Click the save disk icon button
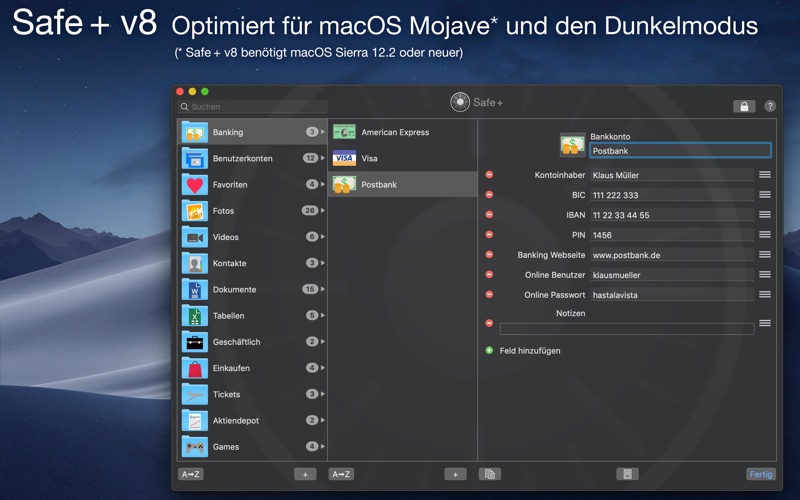Viewport: 800px width, 500px height. click(x=628, y=474)
